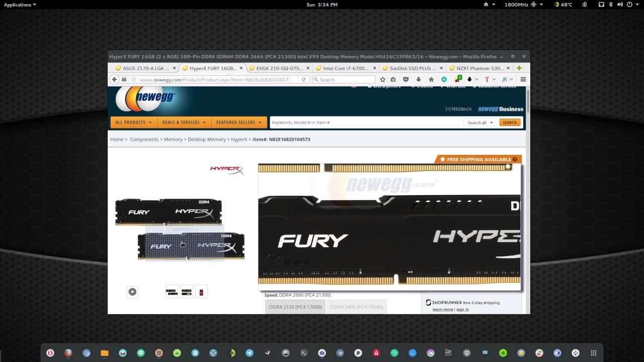This screenshot has width=644, height=362.
Task: Launch Opera from the dock
Action: pos(50,353)
